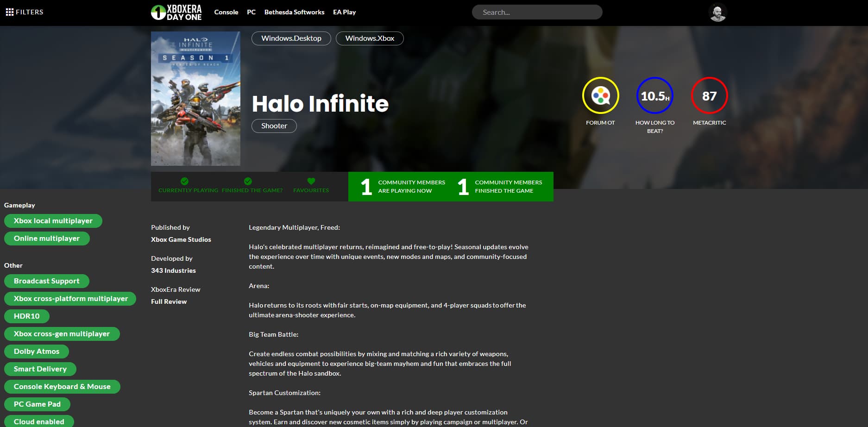868x427 pixels.
Task: Open the Bethesda Softworks menu item
Action: click(x=294, y=13)
